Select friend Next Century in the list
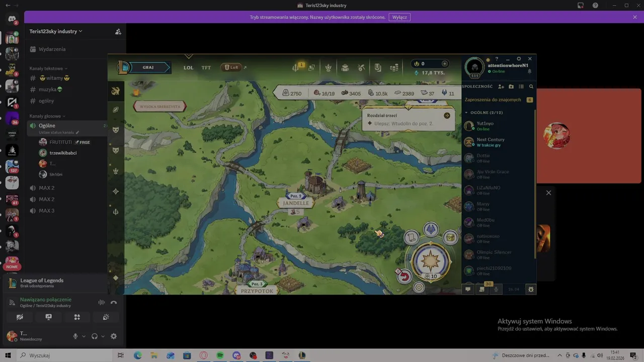 click(x=498, y=142)
